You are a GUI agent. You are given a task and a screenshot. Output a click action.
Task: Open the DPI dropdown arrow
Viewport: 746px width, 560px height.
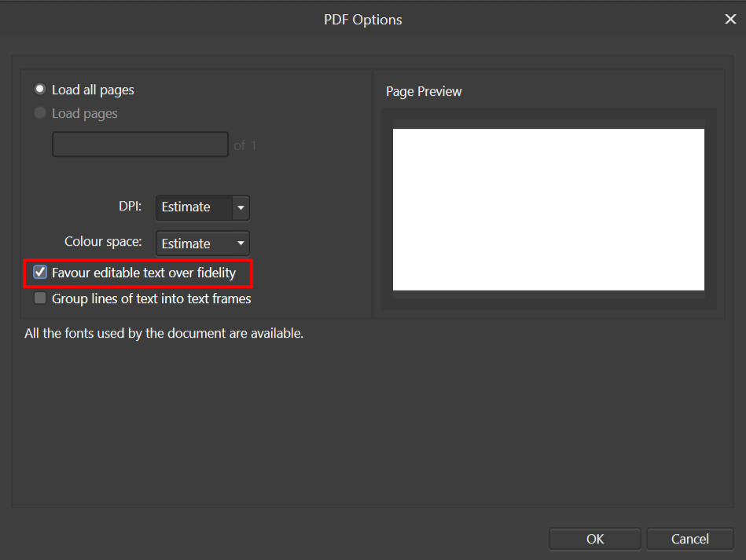[241, 207]
